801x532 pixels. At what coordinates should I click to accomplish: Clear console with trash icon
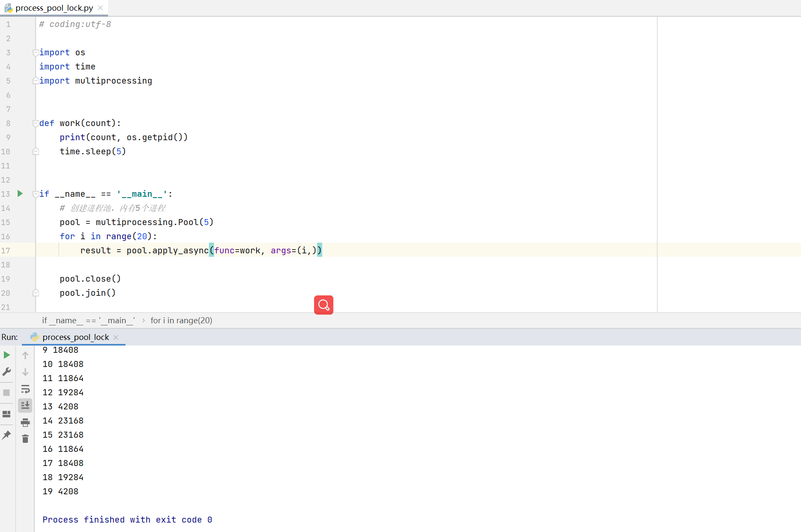tap(25, 439)
